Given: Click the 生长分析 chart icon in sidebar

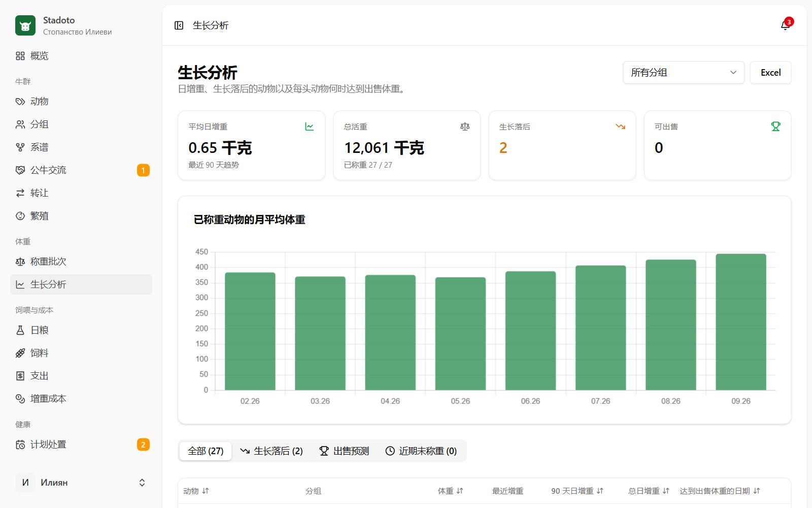Looking at the screenshot, I should point(20,284).
